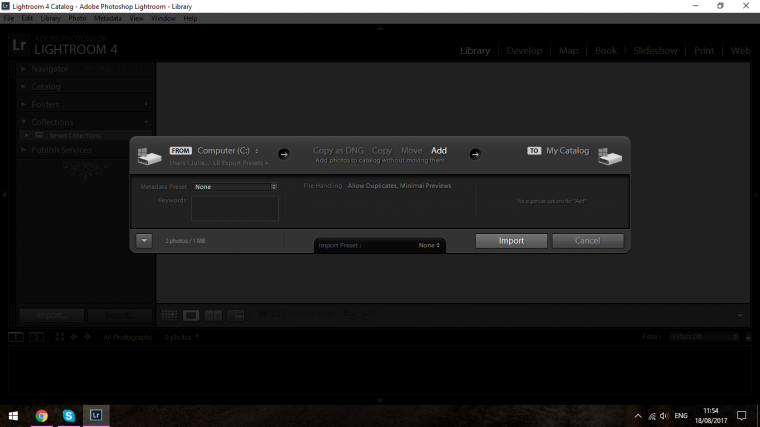
Task: Click the filmstrip grid shortcut icon
Action: click(x=60, y=337)
